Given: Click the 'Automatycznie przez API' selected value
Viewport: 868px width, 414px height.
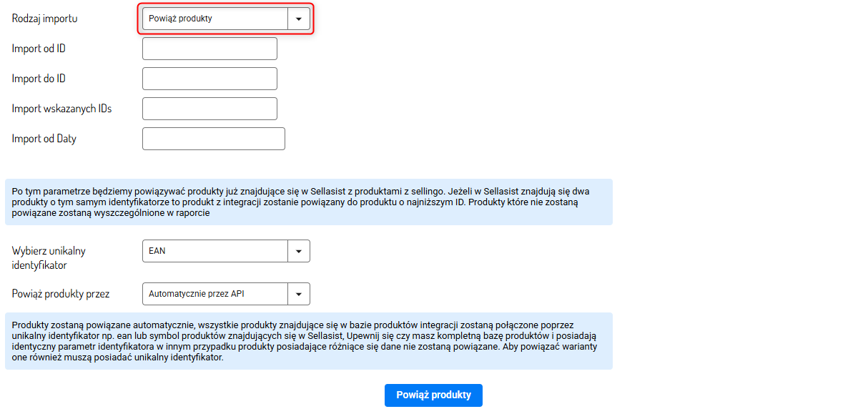Looking at the screenshot, I should [214, 293].
